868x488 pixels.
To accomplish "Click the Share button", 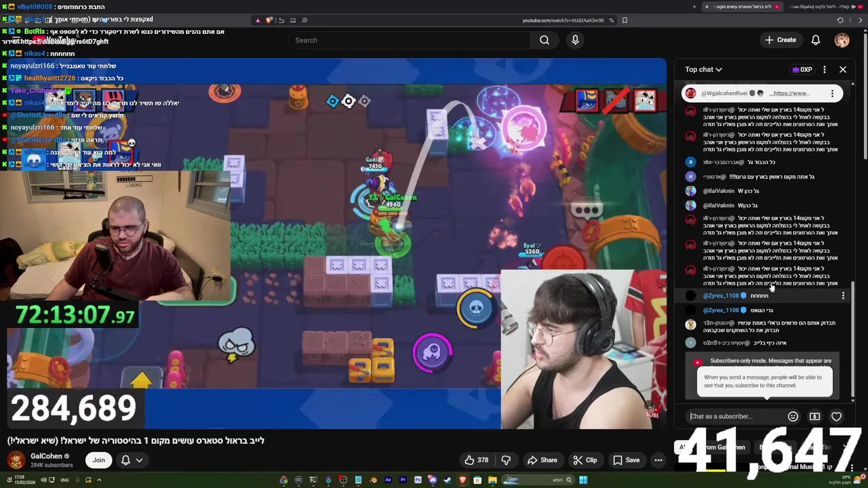I will 542,460.
